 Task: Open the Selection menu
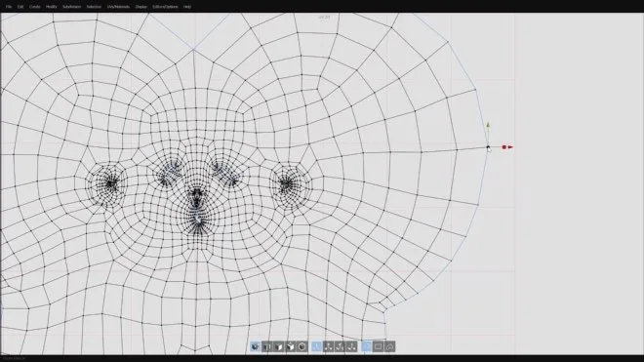pos(94,7)
